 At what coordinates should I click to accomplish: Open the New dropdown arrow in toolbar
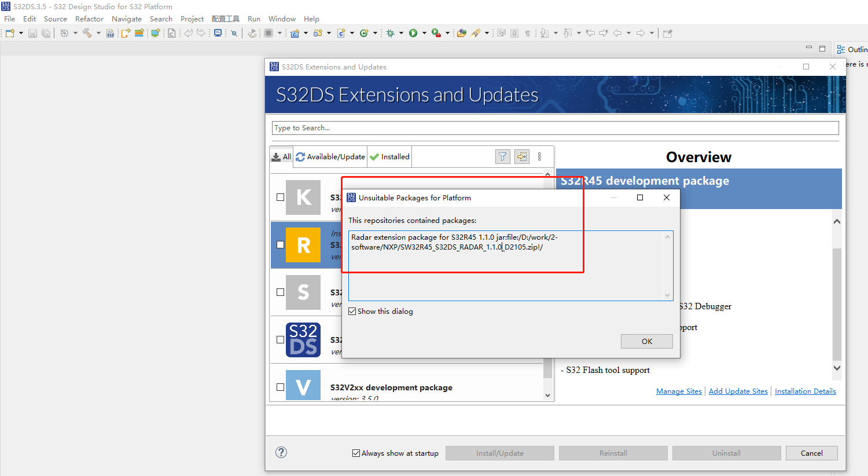pyautogui.click(x=20, y=33)
